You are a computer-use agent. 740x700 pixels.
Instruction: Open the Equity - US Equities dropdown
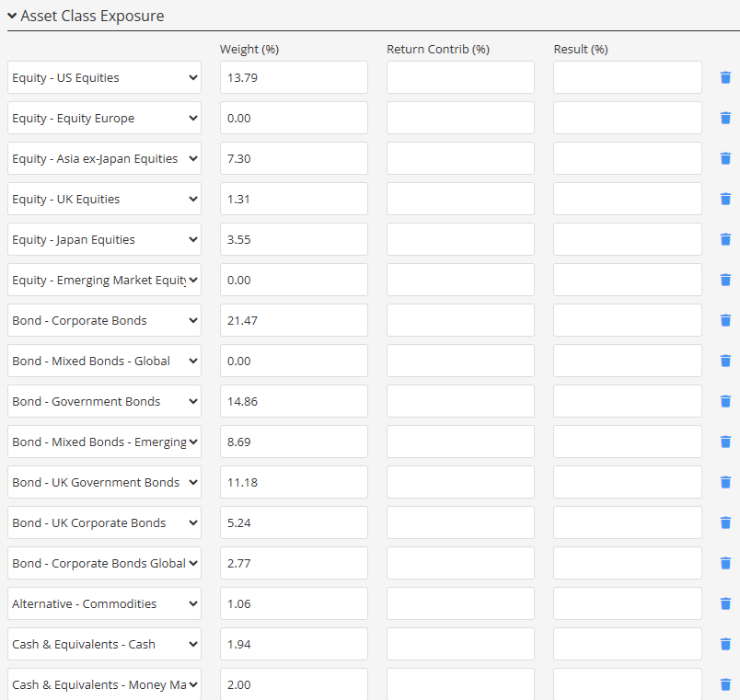coord(104,77)
